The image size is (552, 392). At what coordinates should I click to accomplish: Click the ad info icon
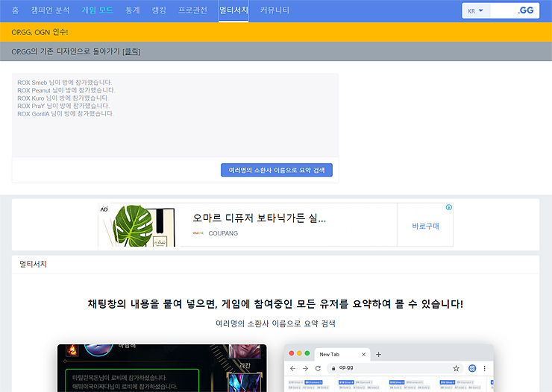click(449, 207)
